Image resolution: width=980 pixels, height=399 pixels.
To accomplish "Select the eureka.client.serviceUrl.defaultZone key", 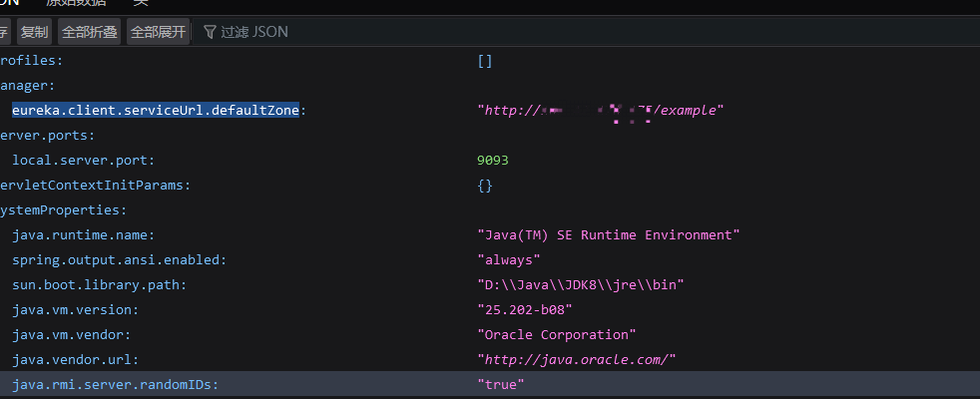I will point(156,110).
